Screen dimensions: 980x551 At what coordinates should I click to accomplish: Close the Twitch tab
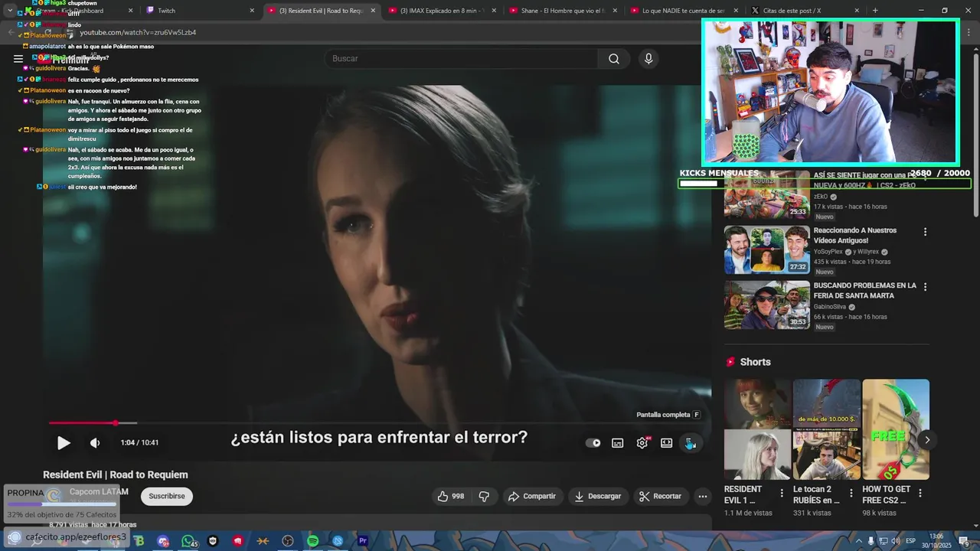point(252,11)
